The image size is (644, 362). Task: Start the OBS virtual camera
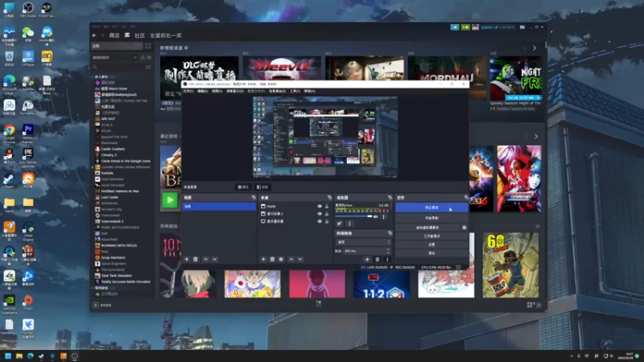click(427, 228)
